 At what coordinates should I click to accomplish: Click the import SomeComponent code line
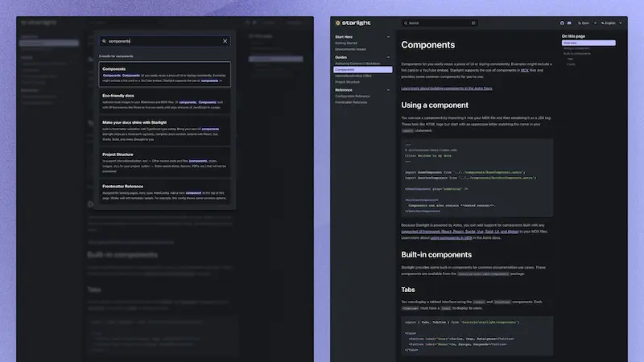point(465,172)
